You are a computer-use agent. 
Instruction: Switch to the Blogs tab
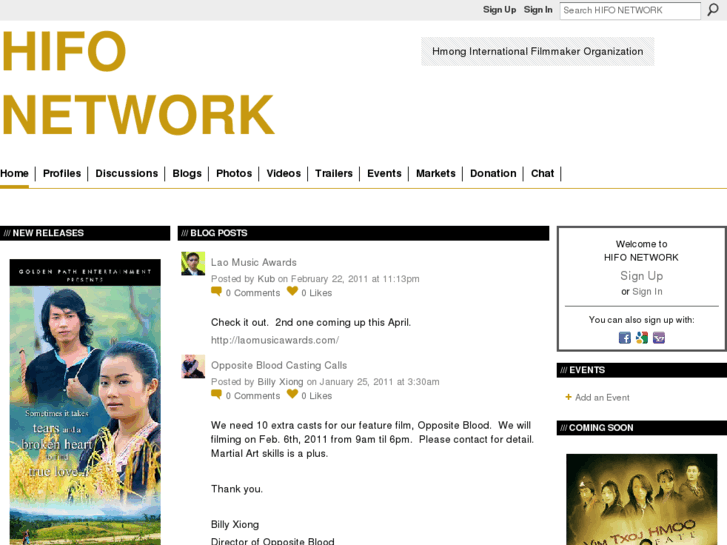click(x=187, y=173)
